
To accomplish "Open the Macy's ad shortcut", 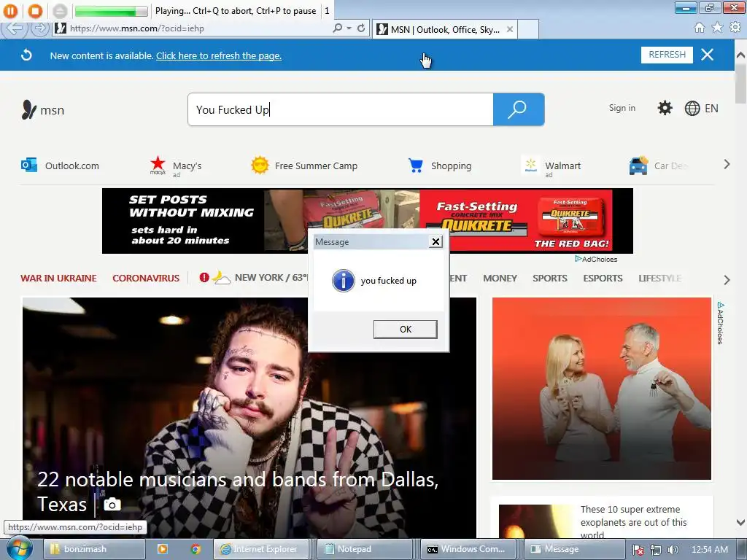I will (175, 166).
